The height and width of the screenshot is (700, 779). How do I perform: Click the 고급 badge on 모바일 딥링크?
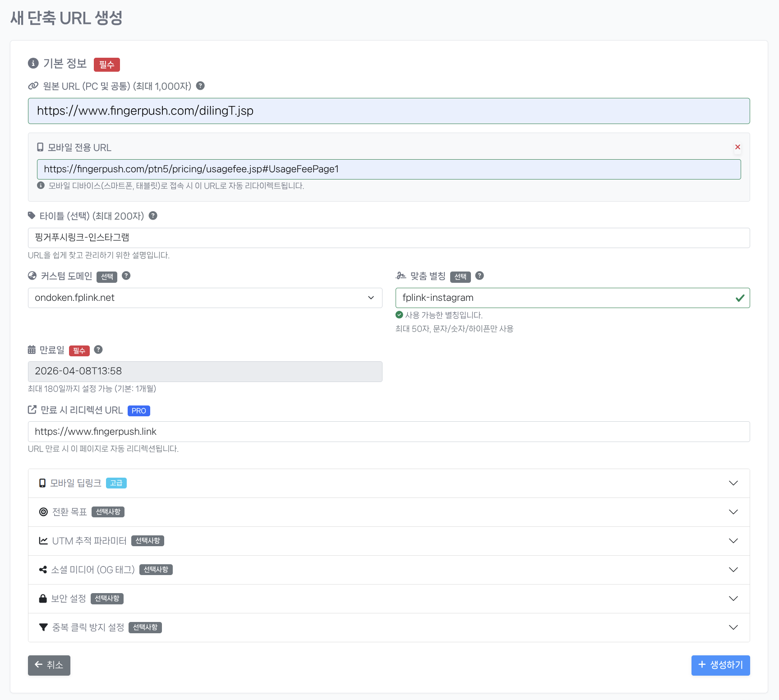116,483
